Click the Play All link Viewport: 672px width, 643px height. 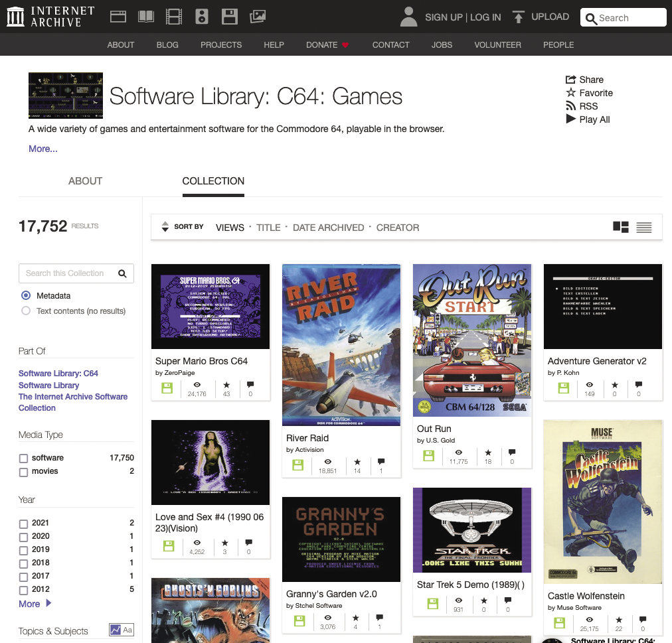coord(594,119)
